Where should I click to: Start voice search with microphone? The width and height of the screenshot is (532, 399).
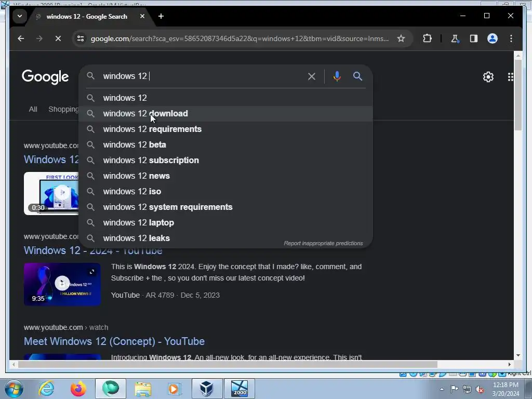click(x=337, y=76)
